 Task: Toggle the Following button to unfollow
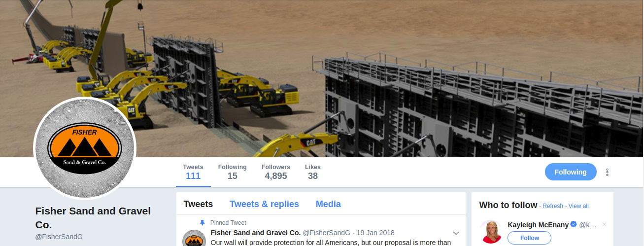[571, 172]
